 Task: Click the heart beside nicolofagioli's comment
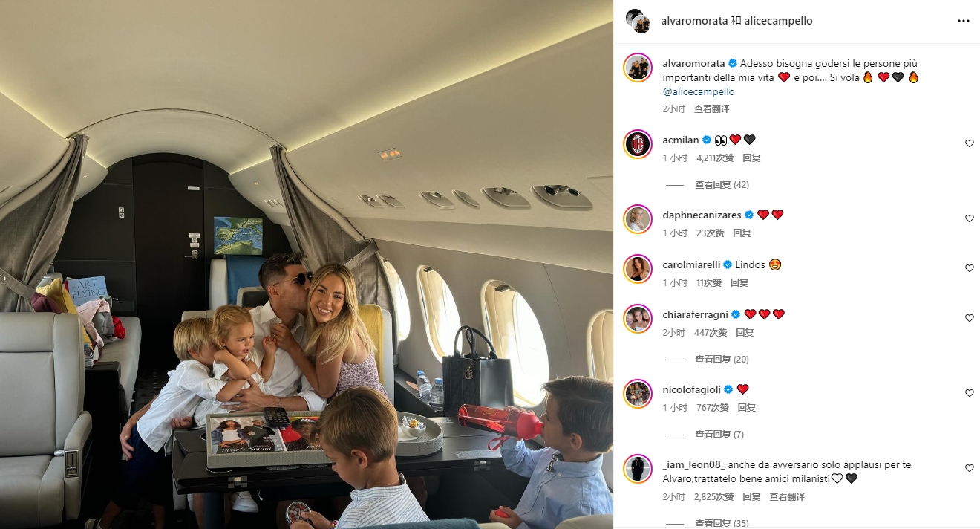pos(969,393)
